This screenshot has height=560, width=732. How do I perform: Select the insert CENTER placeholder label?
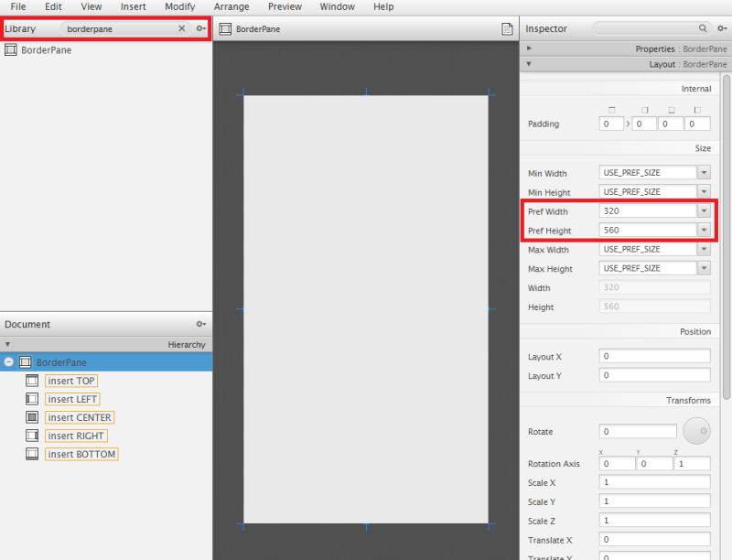point(80,417)
